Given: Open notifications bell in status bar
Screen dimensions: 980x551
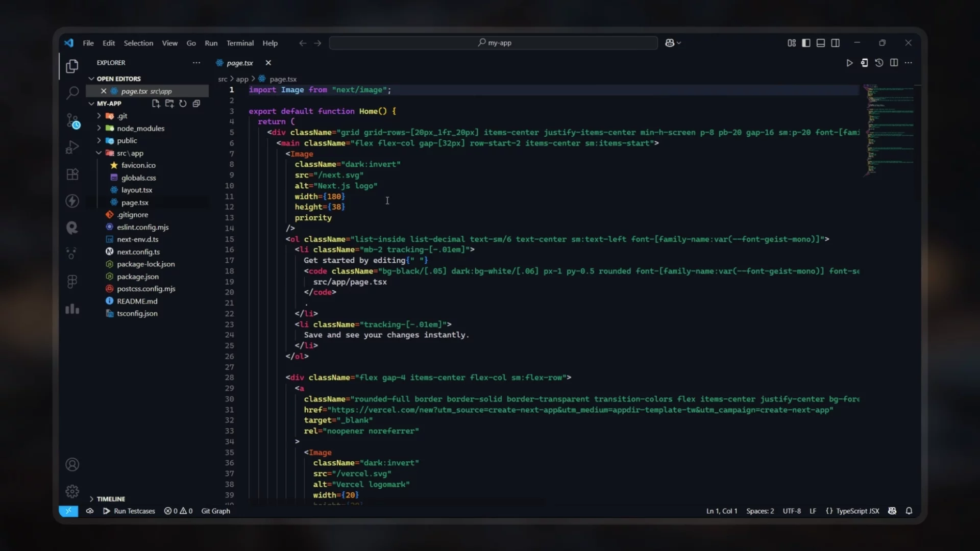Looking at the screenshot, I should tap(909, 511).
